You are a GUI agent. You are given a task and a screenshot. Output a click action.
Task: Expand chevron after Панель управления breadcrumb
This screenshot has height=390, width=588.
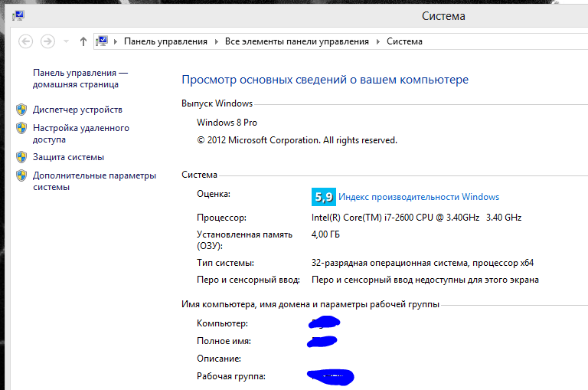point(216,41)
